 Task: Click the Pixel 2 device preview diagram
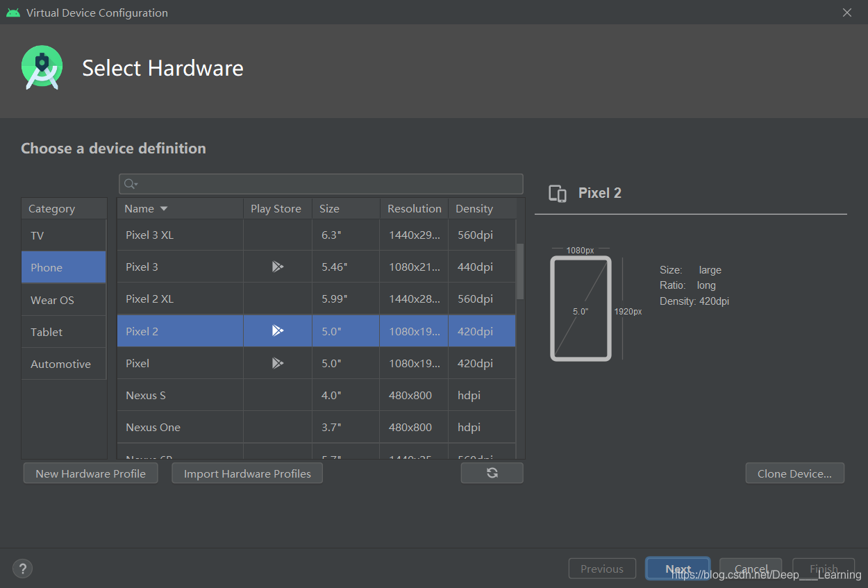pyautogui.click(x=581, y=309)
